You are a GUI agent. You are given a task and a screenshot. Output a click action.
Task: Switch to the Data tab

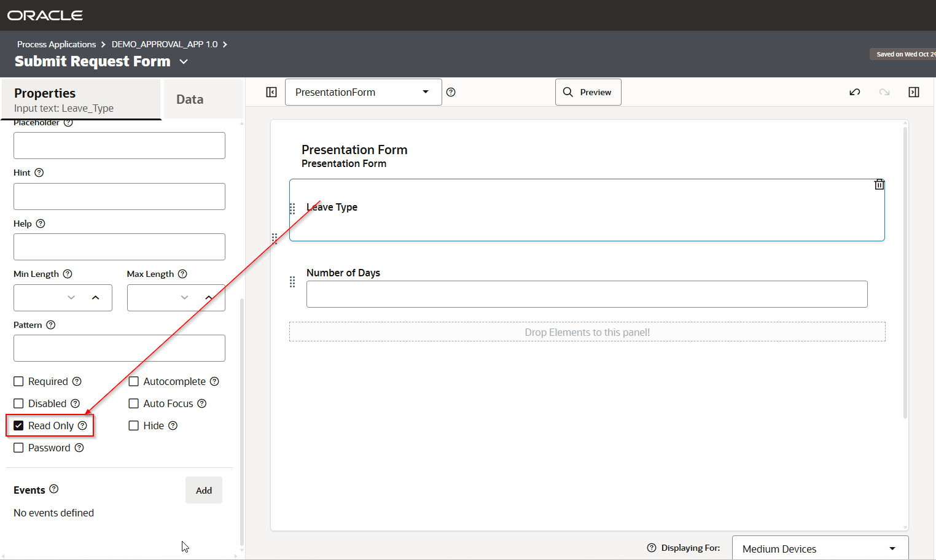tap(190, 99)
